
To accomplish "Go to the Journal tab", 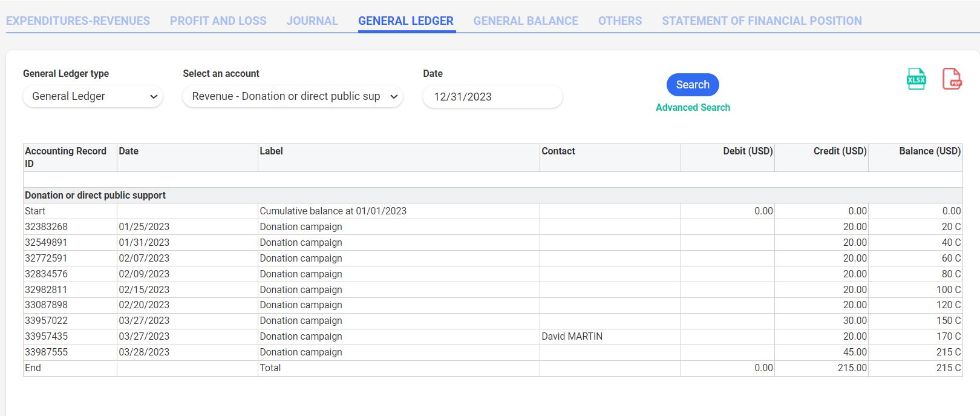I will click(x=312, y=21).
